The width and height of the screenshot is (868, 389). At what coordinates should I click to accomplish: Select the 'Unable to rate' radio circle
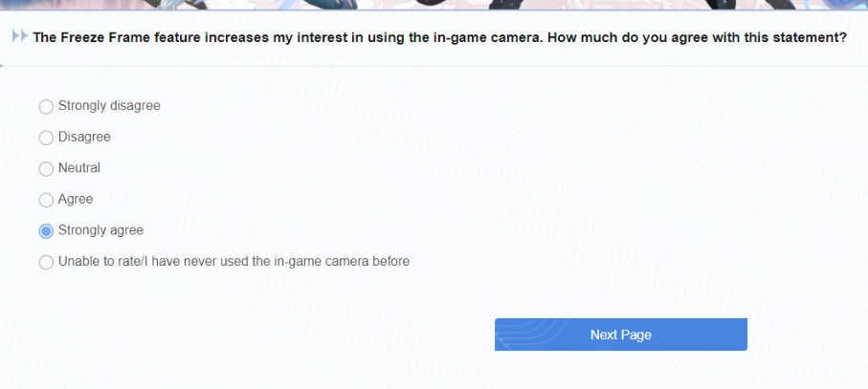pyautogui.click(x=46, y=262)
